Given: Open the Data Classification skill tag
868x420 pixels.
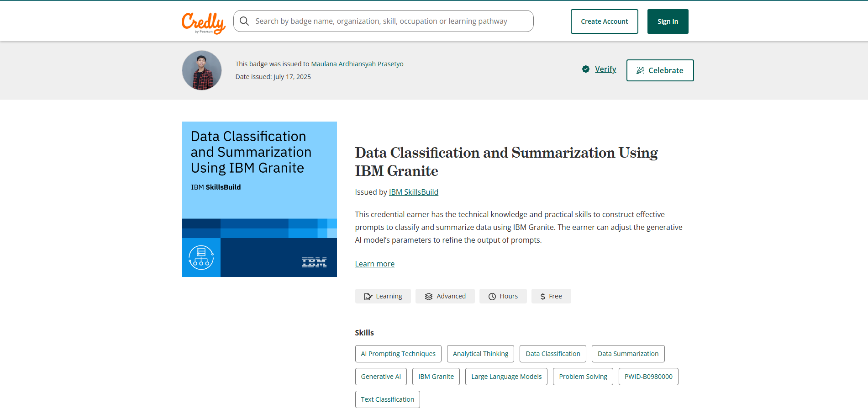Looking at the screenshot, I should point(553,354).
